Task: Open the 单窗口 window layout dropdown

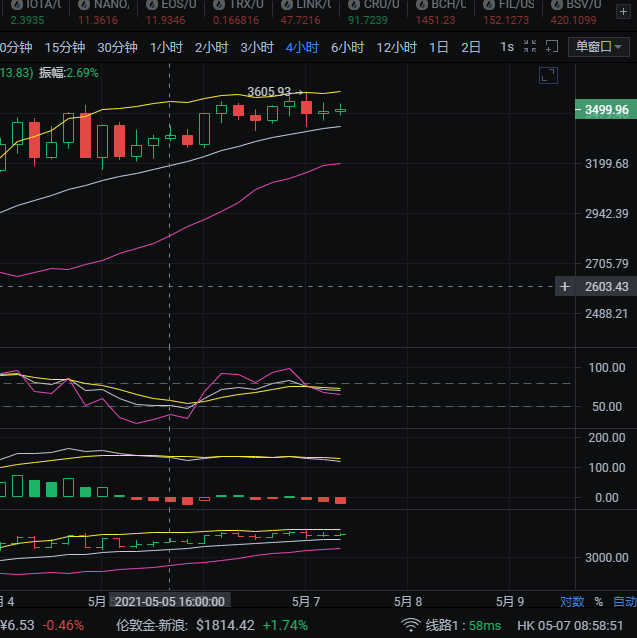Action: pyautogui.click(x=599, y=47)
